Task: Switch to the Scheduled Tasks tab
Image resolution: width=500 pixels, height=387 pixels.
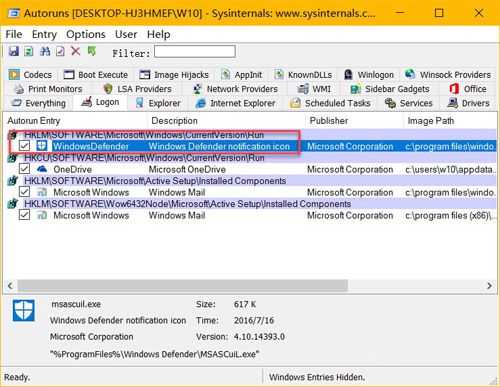Action: click(330, 103)
